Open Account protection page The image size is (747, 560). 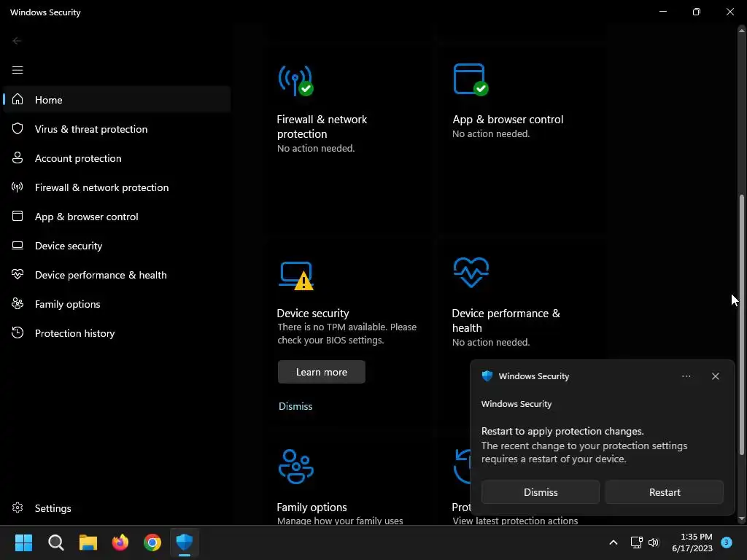point(117,158)
